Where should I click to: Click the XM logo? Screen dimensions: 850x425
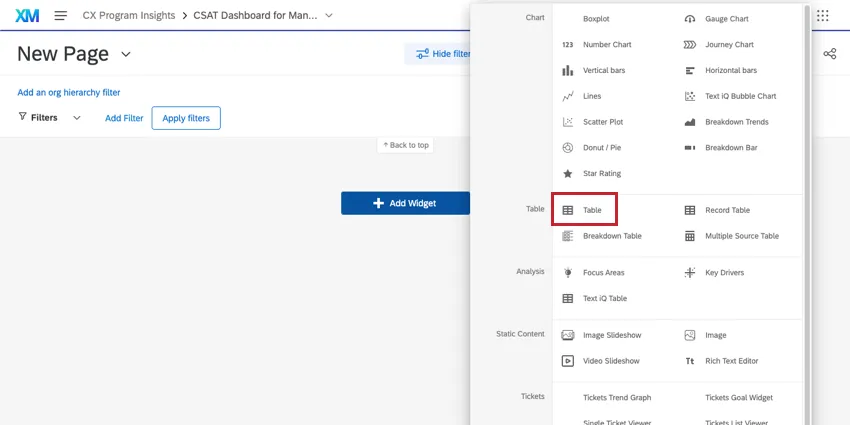(27, 16)
